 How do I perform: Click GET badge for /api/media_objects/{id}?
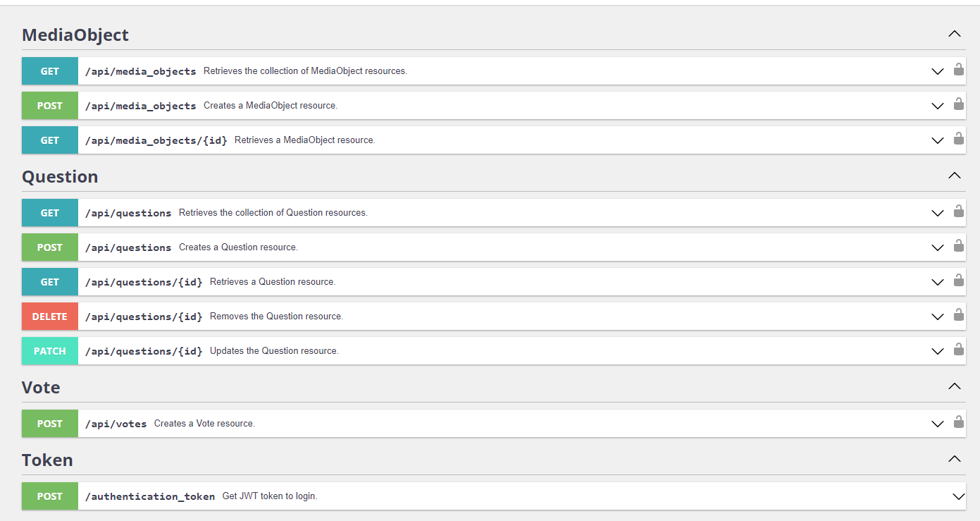click(x=50, y=140)
